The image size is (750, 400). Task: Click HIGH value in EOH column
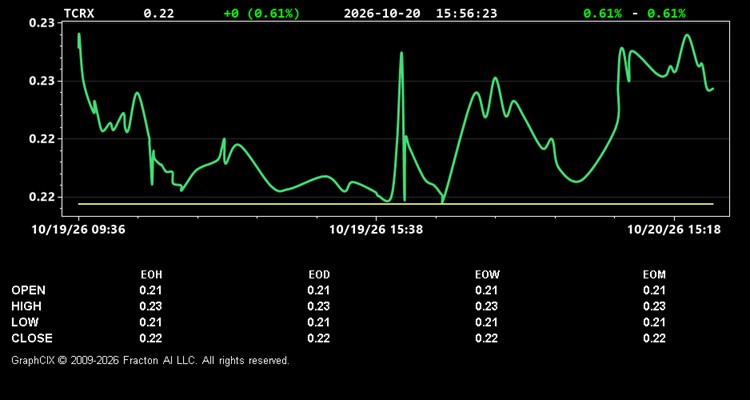tap(151, 306)
